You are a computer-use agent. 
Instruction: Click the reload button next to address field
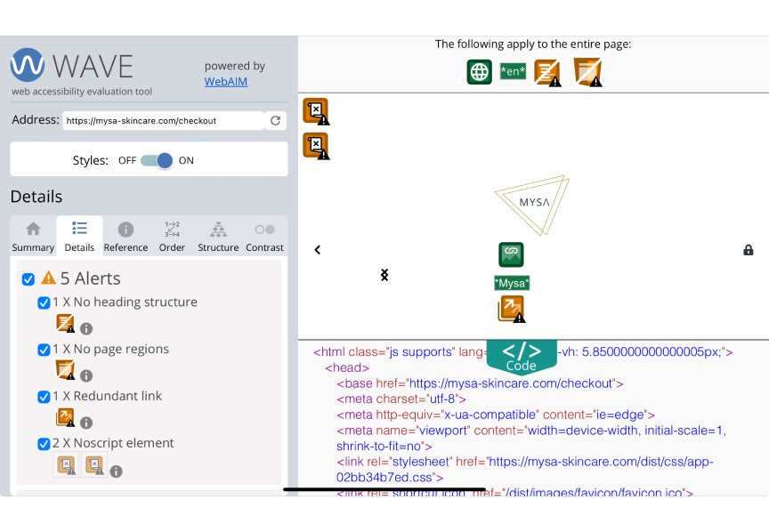click(276, 121)
